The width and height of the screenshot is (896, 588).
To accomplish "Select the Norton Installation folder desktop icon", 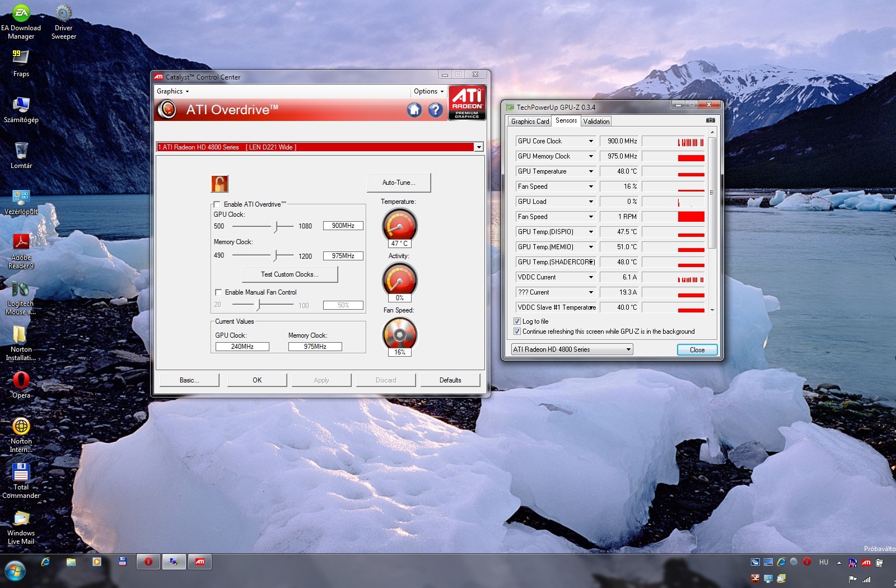I will [21, 343].
